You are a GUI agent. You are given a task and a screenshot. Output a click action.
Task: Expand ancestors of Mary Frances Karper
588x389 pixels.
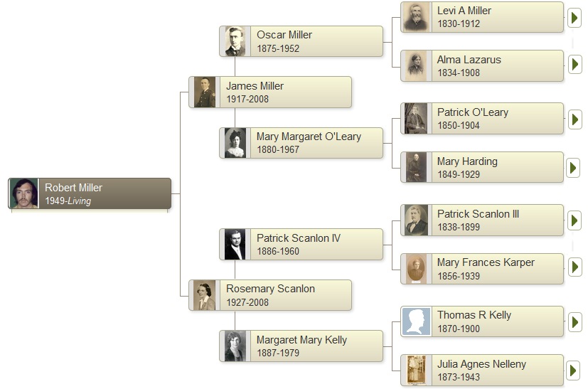(574, 267)
